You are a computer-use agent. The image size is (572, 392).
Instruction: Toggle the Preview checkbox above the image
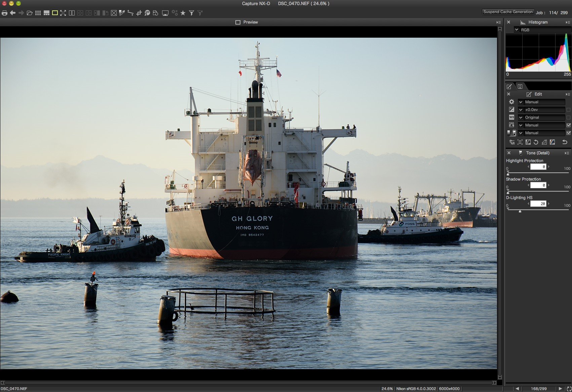coord(238,22)
